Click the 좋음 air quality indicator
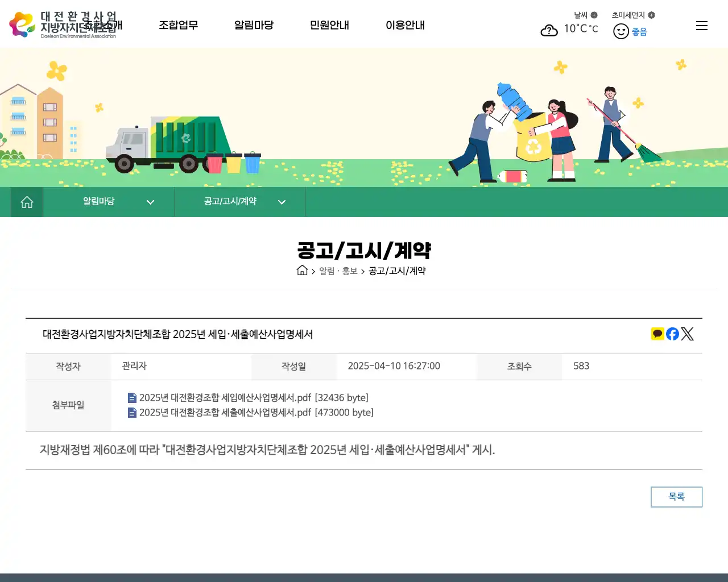The height and width of the screenshot is (582, 728). [639, 31]
